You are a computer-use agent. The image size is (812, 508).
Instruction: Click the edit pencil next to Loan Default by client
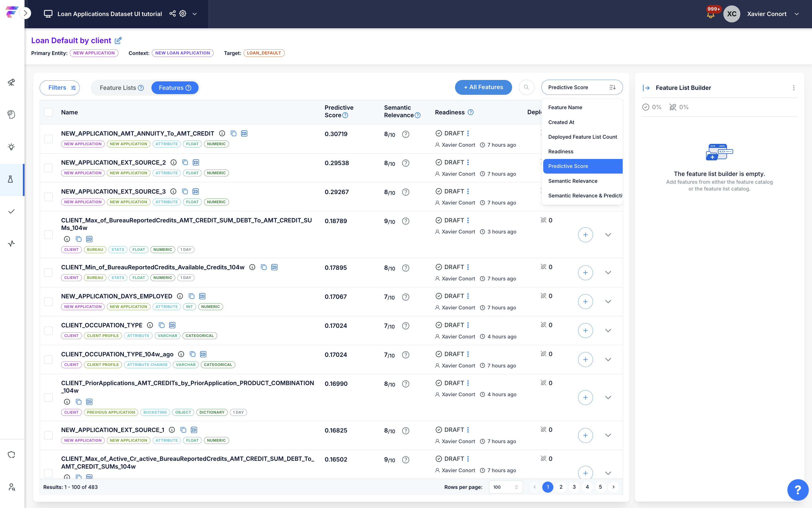(118, 41)
